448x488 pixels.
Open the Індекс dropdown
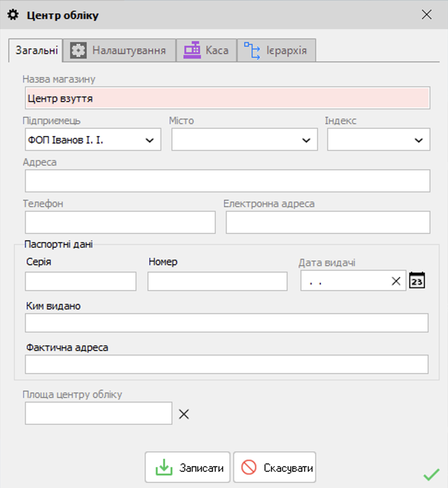pos(378,140)
